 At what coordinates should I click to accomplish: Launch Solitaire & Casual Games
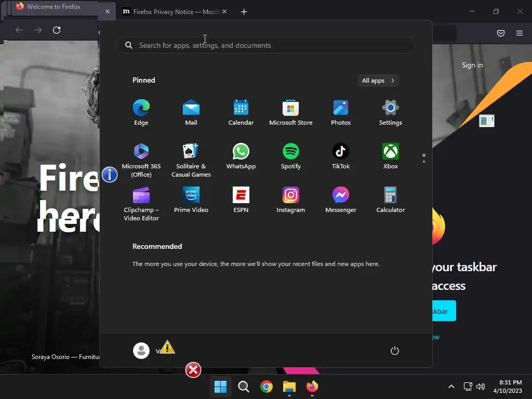coord(191,160)
